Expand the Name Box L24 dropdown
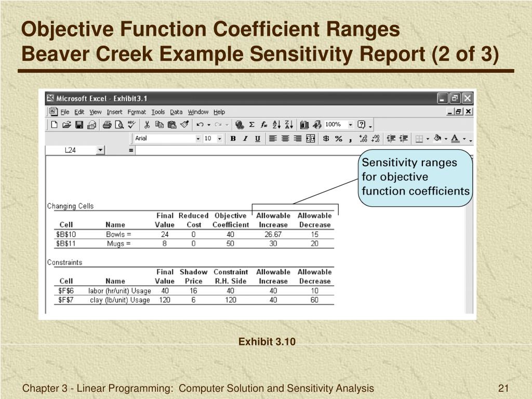 point(100,150)
